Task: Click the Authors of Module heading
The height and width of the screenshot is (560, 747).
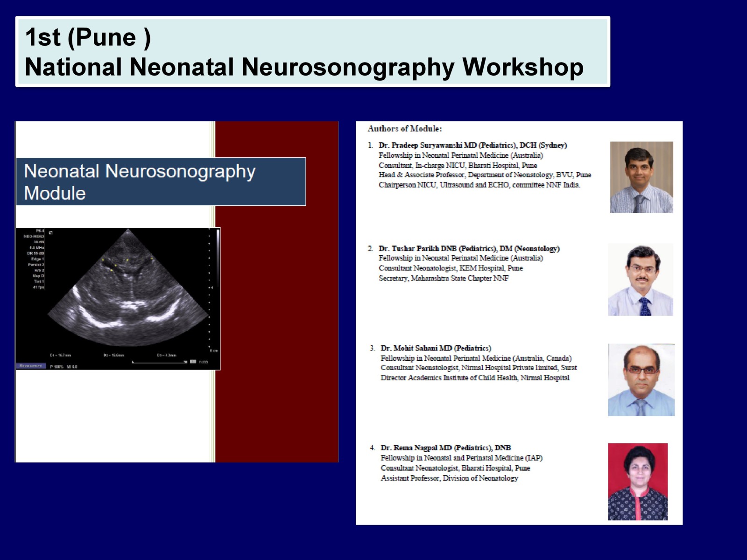Action: 404,128
